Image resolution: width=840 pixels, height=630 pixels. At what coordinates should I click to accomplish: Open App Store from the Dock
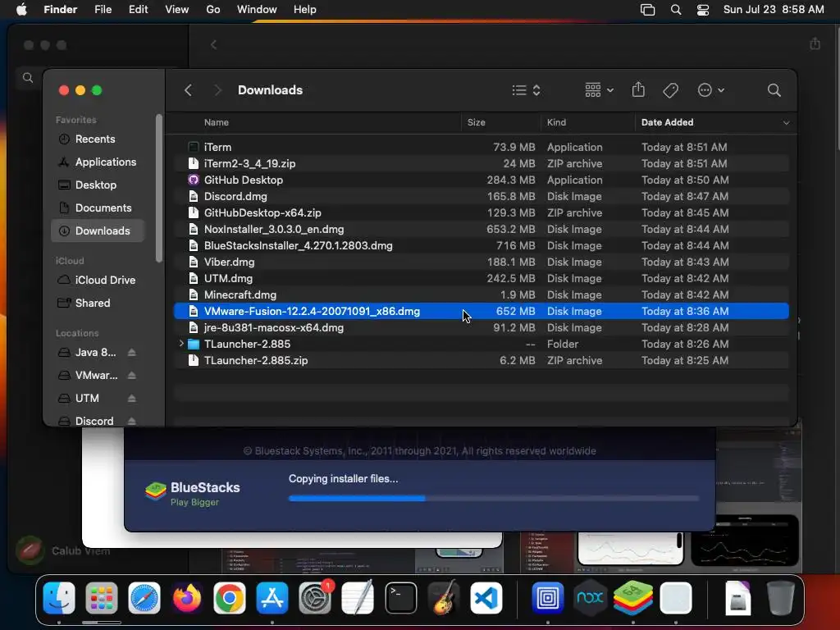[x=272, y=598]
